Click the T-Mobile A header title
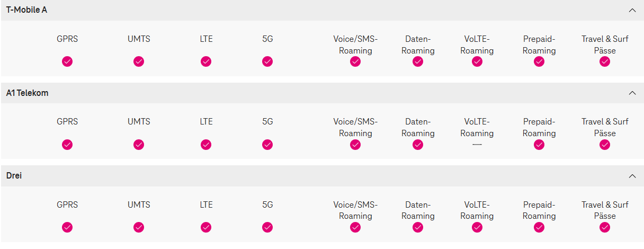The height and width of the screenshot is (249, 644). click(x=26, y=10)
